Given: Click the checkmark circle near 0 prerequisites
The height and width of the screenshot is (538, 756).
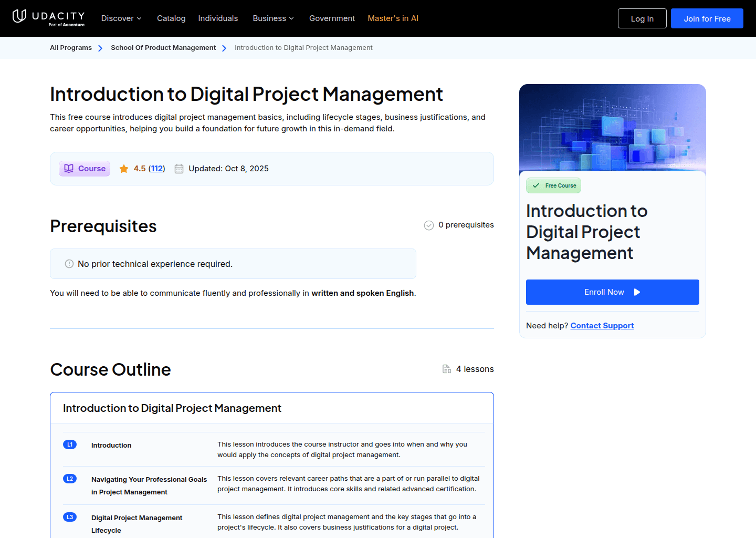Looking at the screenshot, I should coord(428,225).
